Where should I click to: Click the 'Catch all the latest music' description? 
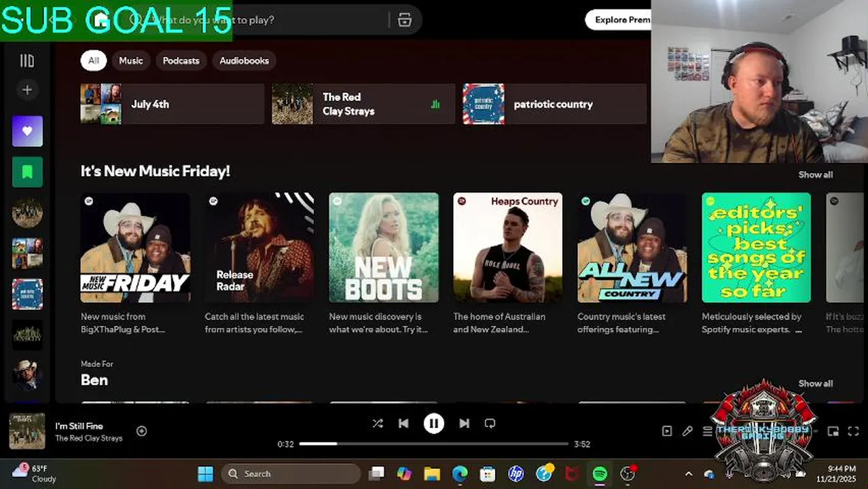click(x=255, y=323)
